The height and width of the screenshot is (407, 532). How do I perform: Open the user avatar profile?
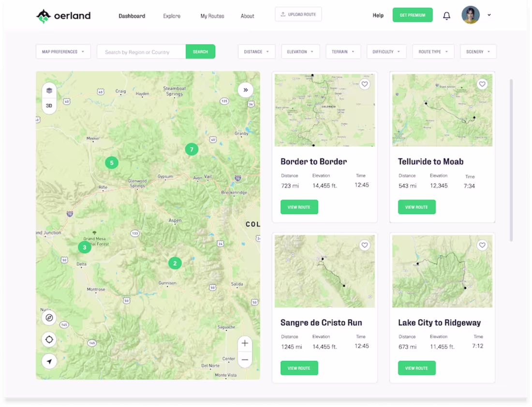[470, 15]
